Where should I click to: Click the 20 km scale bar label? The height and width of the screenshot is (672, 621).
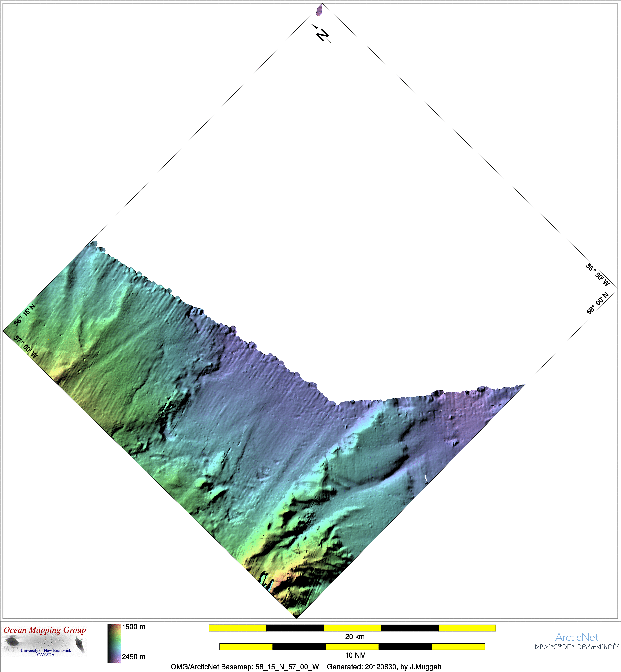[x=355, y=637]
